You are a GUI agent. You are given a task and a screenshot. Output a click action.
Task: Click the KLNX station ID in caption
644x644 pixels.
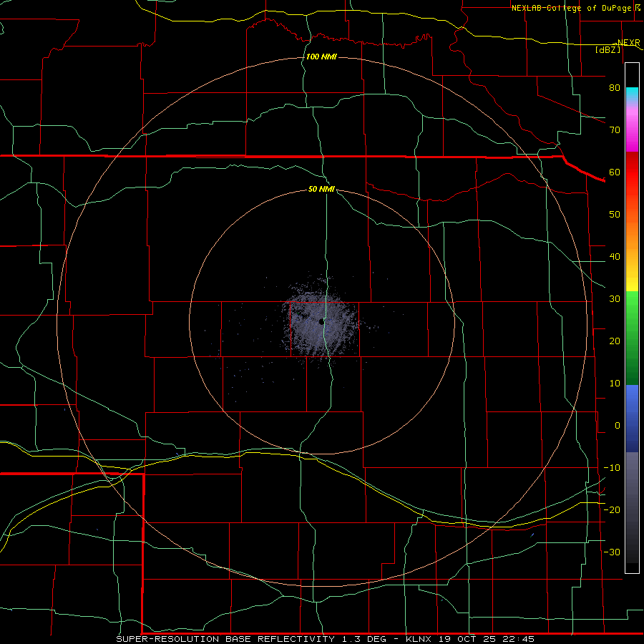coord(419,639)
